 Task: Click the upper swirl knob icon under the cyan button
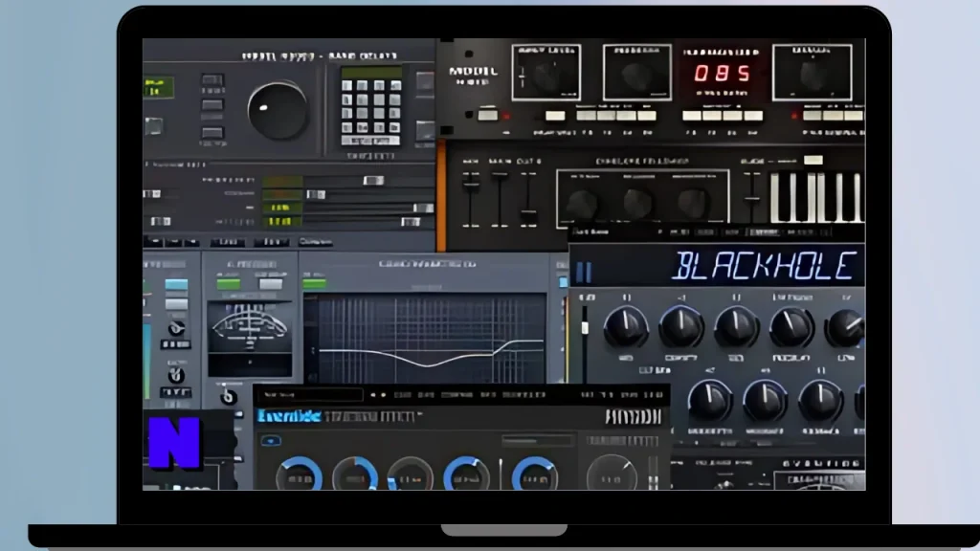[x=176, y=328]
